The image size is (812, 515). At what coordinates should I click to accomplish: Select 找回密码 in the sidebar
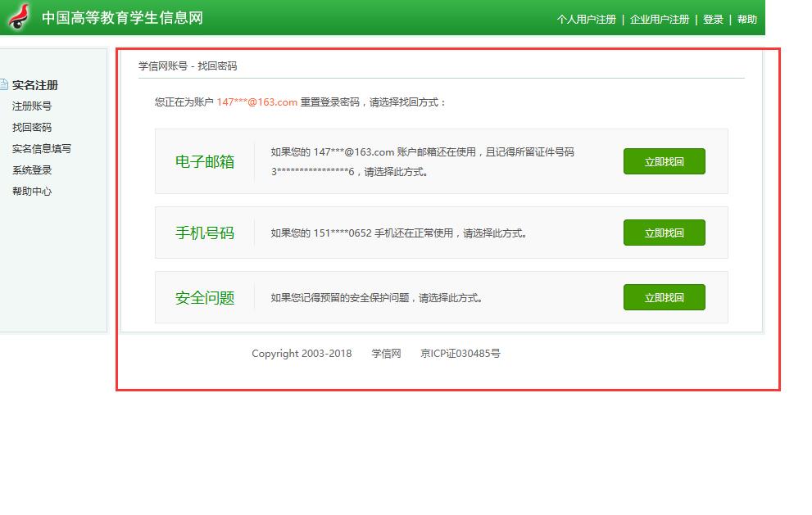point(32,127)
